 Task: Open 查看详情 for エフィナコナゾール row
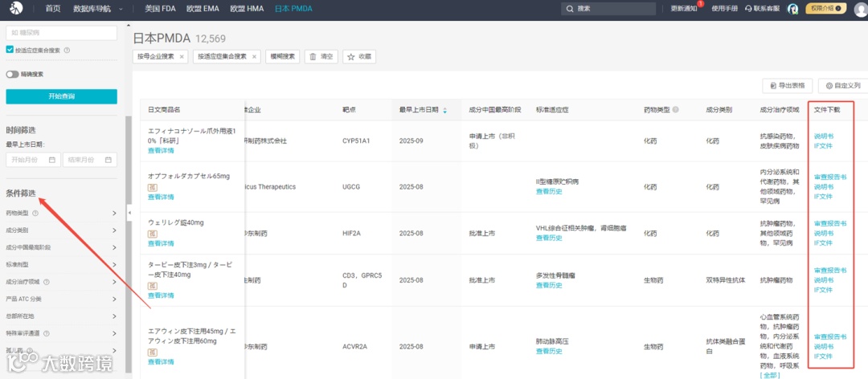[161, 150]
